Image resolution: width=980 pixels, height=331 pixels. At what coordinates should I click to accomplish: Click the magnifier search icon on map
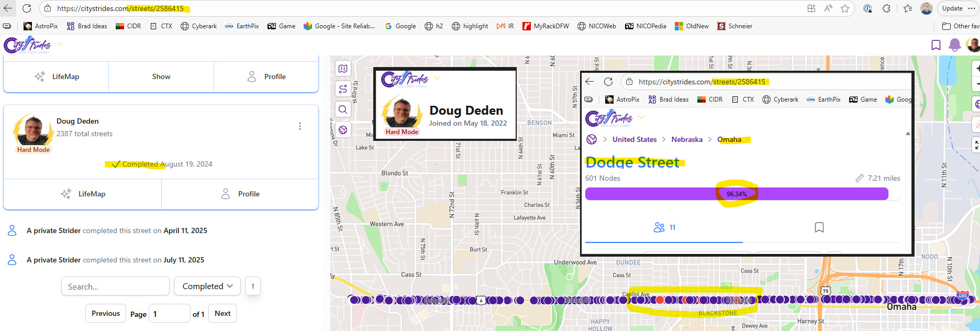point(343,109)
